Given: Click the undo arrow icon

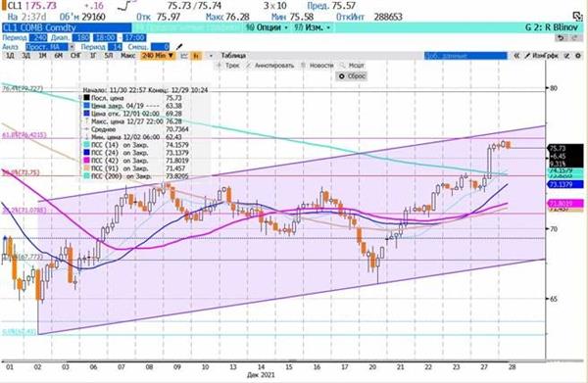Looking at the screenshot, I should point(561,37).
